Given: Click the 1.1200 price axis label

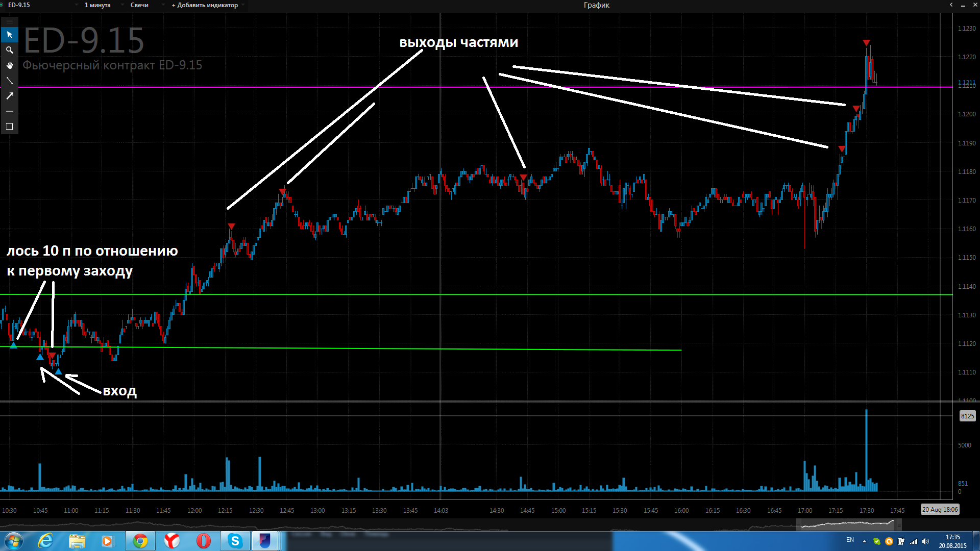Looking at the screenshot, I should 966,114.
